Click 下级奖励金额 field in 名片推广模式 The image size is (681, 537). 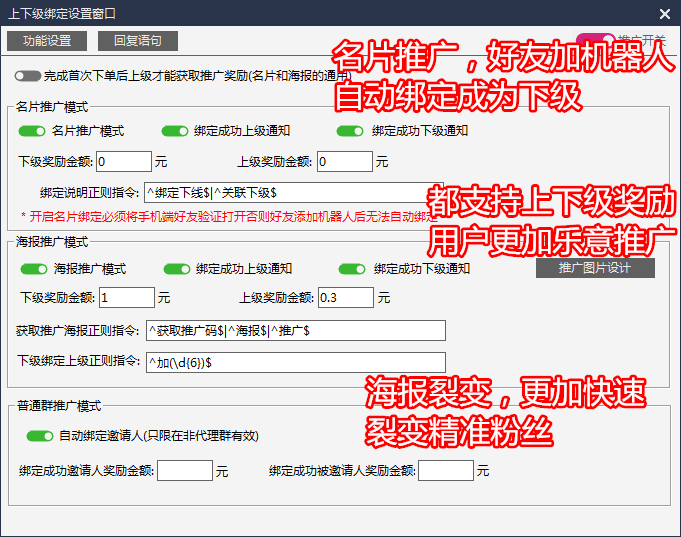pyautogui.click(x=123, y=161)
